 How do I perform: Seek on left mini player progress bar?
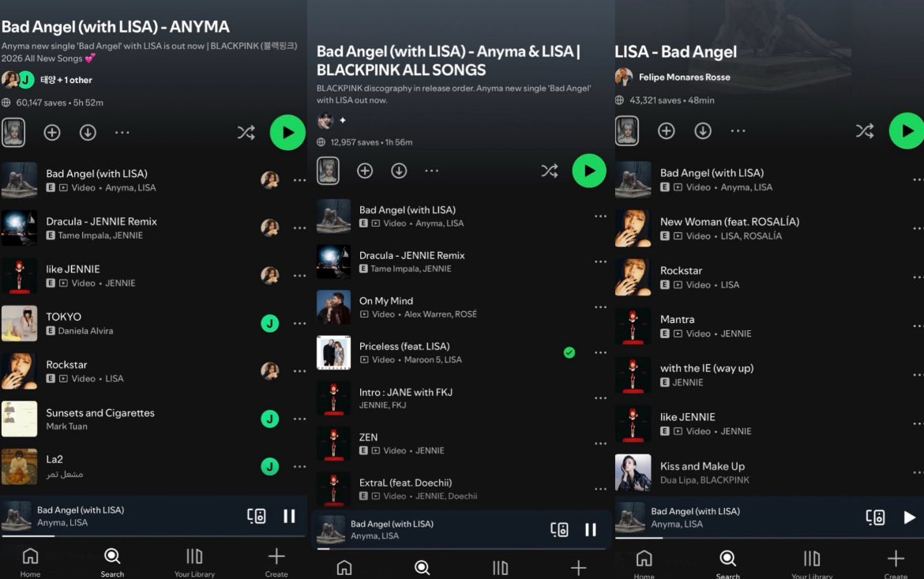[x=153, y=536]
